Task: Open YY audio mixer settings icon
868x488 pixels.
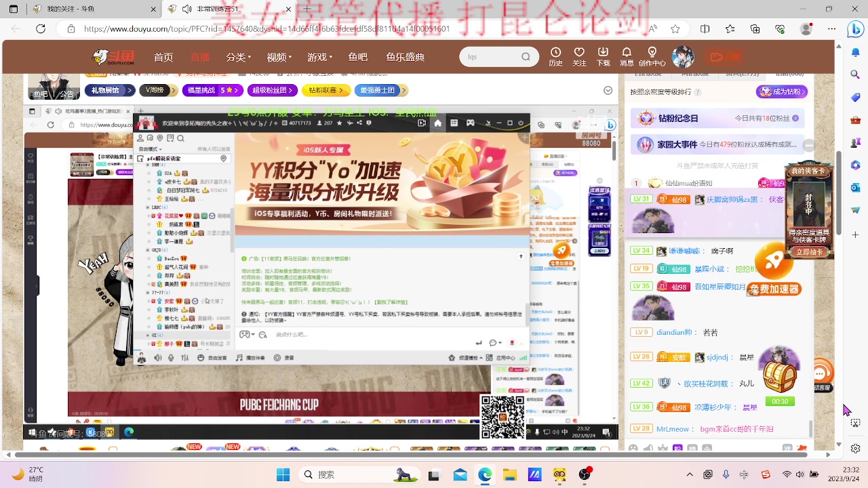Action: 185,358
